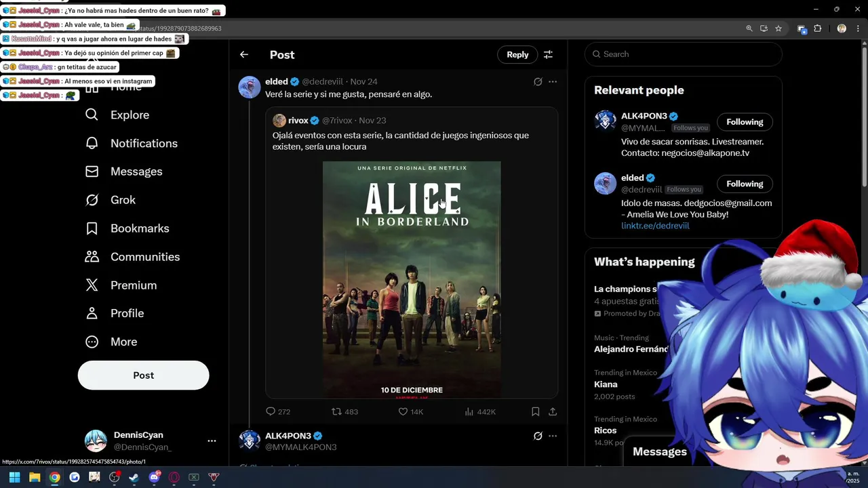868x488 pixels.
Task: Open the Kiana trending topic
Action: click(x=606, y=384)
